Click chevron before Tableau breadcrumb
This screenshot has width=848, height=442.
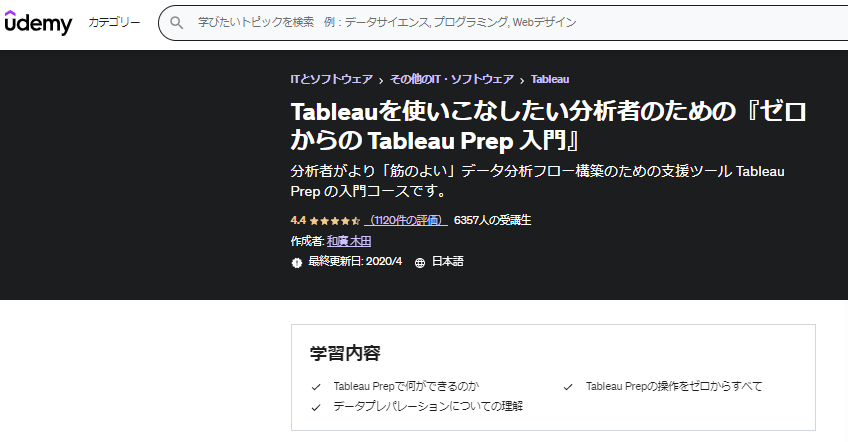(522, 81)
